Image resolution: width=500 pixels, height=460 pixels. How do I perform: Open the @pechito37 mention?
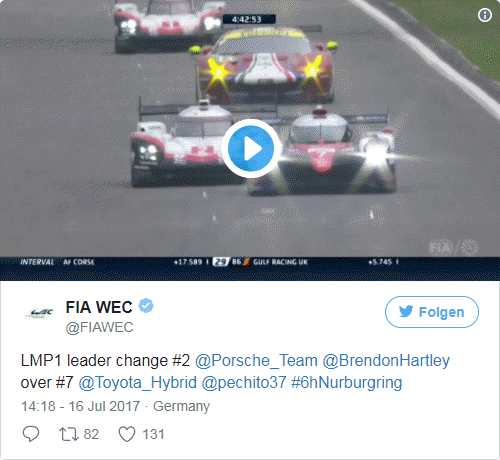coord(244,383)
